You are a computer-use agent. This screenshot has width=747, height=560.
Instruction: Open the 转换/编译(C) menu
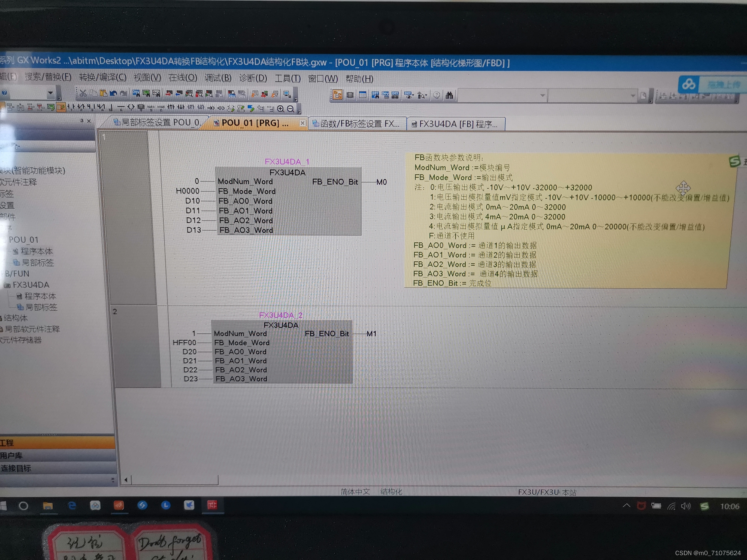[103, 77]
